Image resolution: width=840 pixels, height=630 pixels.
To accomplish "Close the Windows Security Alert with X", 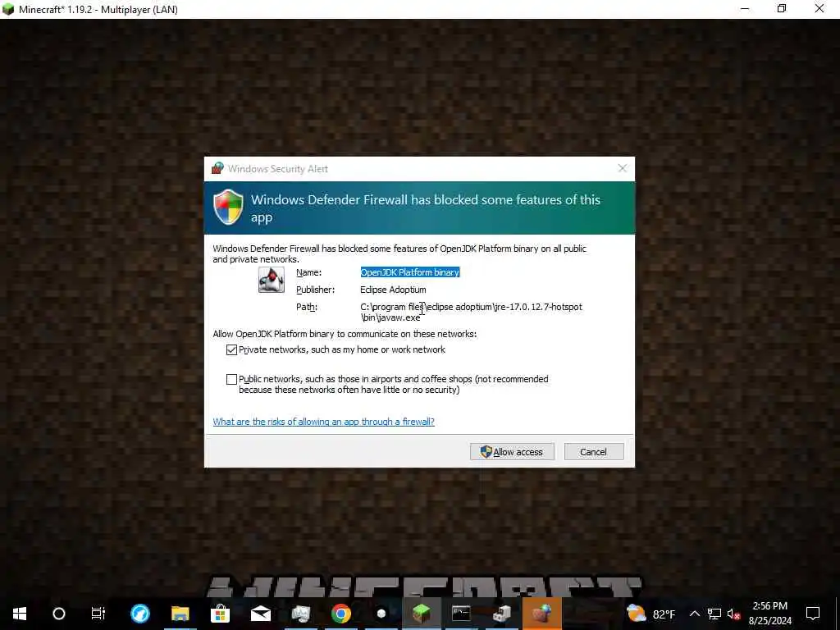I will (622, 168).
